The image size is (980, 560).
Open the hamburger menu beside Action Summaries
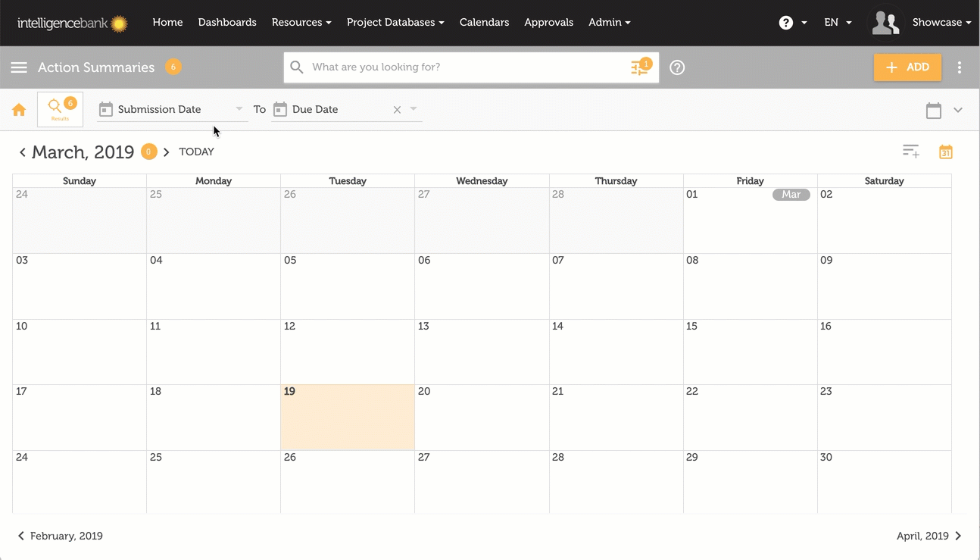pos(19,67)
